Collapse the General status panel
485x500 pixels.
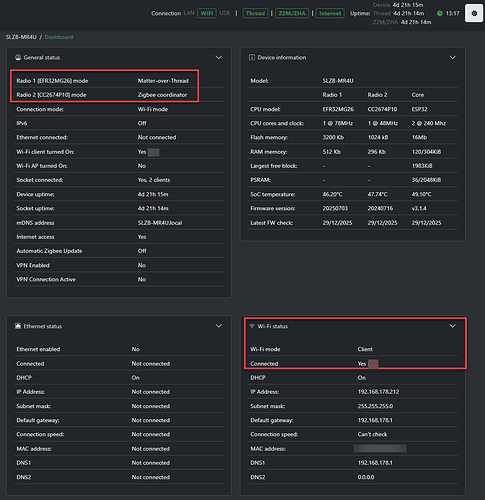click(x=219, y=57)
